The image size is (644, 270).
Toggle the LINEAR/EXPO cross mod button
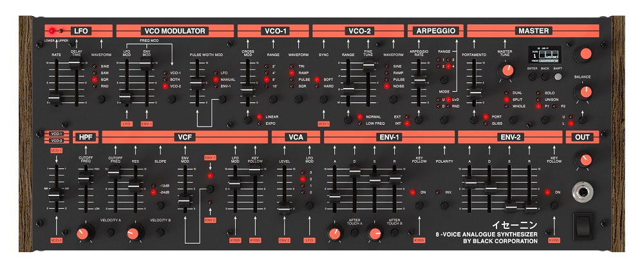click(247, 120)
